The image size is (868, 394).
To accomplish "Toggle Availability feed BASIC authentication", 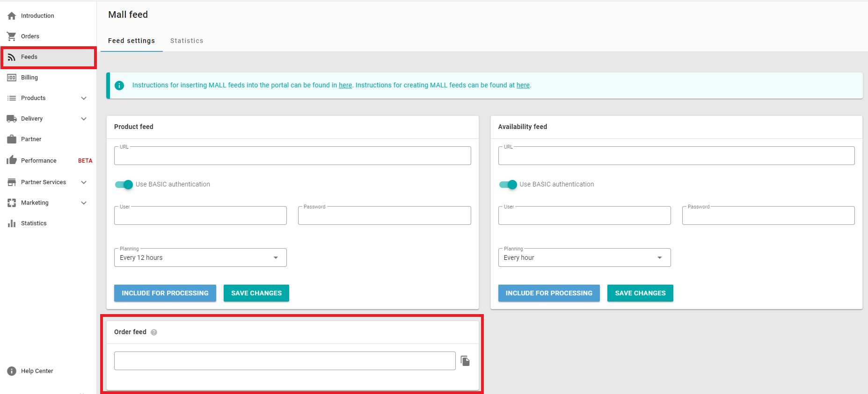I will click(508, 185).
